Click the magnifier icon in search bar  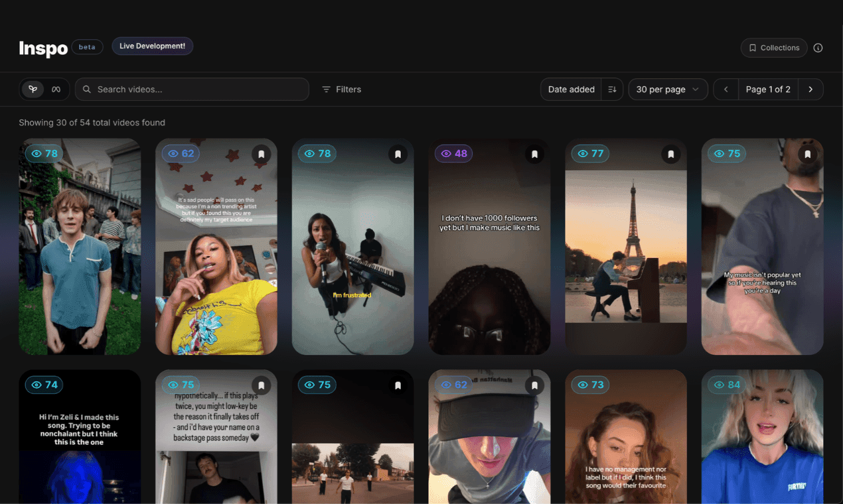click(x=87, y=89)
